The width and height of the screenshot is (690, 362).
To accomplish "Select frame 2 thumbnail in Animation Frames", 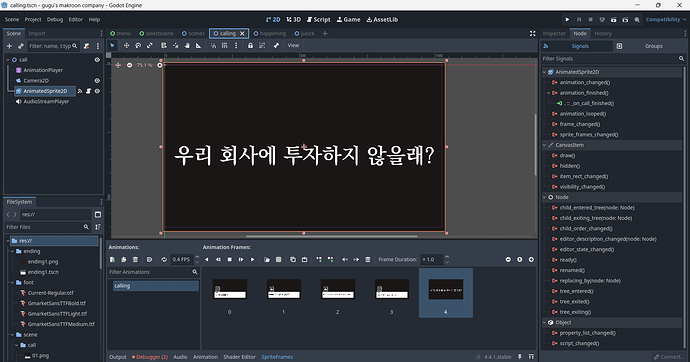I will pyautogui.click(x=338, y=293).
